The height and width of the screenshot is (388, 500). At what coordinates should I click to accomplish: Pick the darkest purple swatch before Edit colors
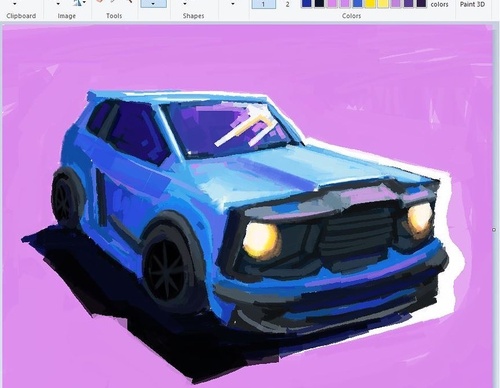tap(421, 3)
